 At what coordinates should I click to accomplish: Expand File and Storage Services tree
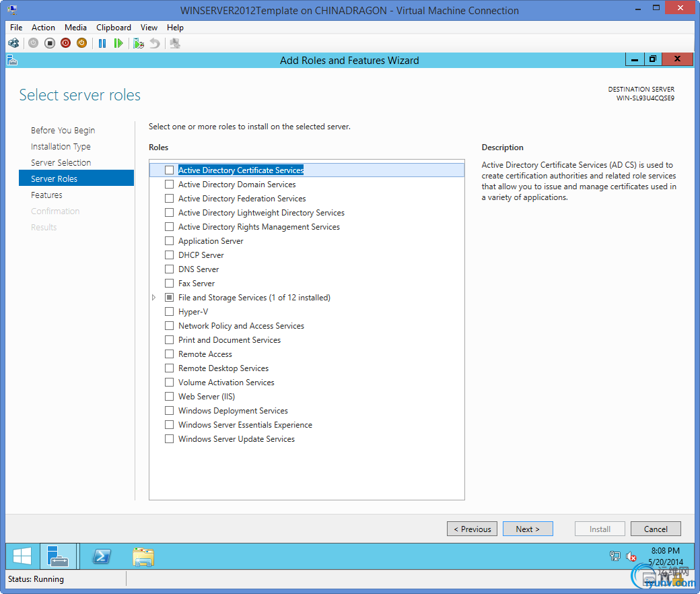pyautogui.click(x=154, y=298)
